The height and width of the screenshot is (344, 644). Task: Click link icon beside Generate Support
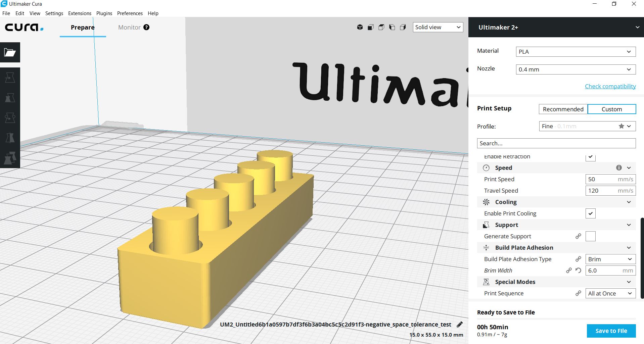tap(578, 236)
